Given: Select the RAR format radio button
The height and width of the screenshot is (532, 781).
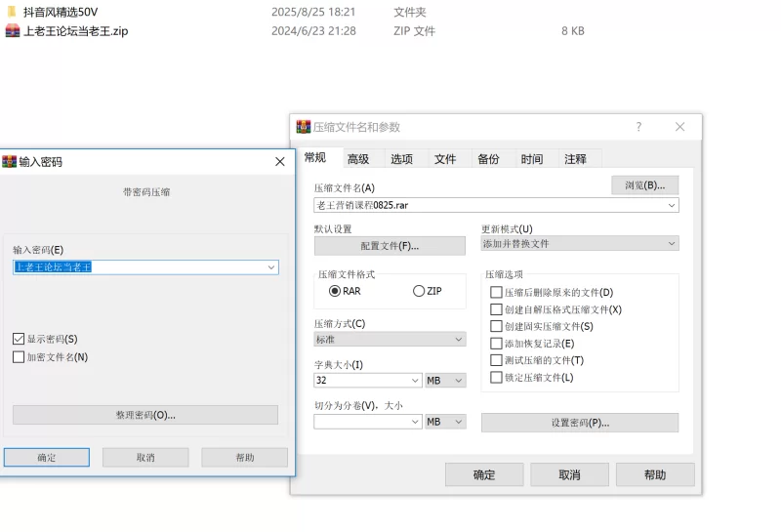Looking at the screenshot, I should point(335,291).
